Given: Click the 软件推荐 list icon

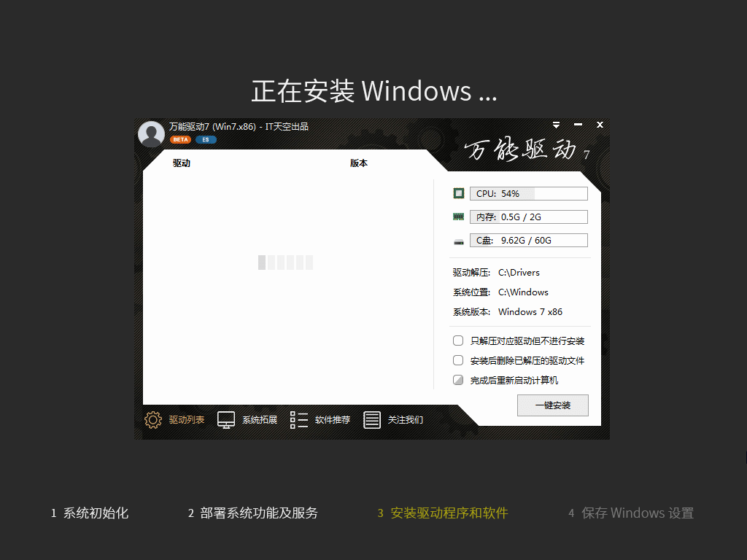Looking at the screenshot, I should [x=298, y=419].
